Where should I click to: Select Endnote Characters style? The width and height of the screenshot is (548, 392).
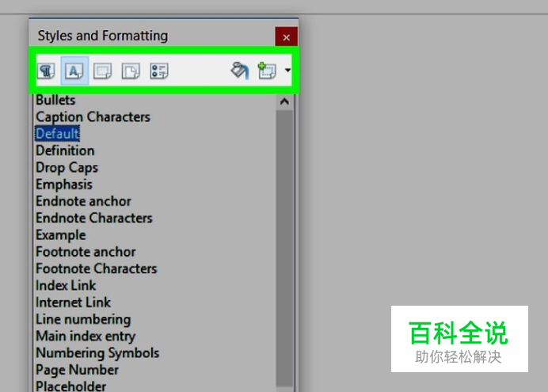click(x=94, y=218)
